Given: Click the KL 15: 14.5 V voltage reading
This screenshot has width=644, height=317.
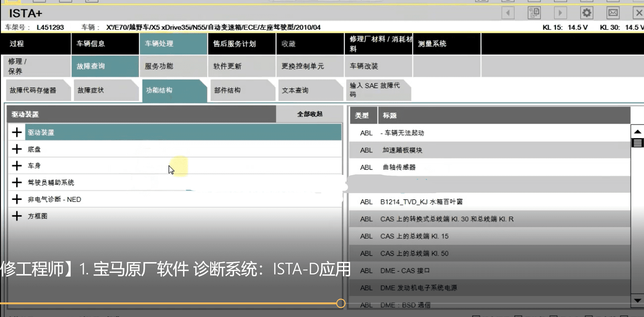Looking at the screenshot, I should 565,27.
